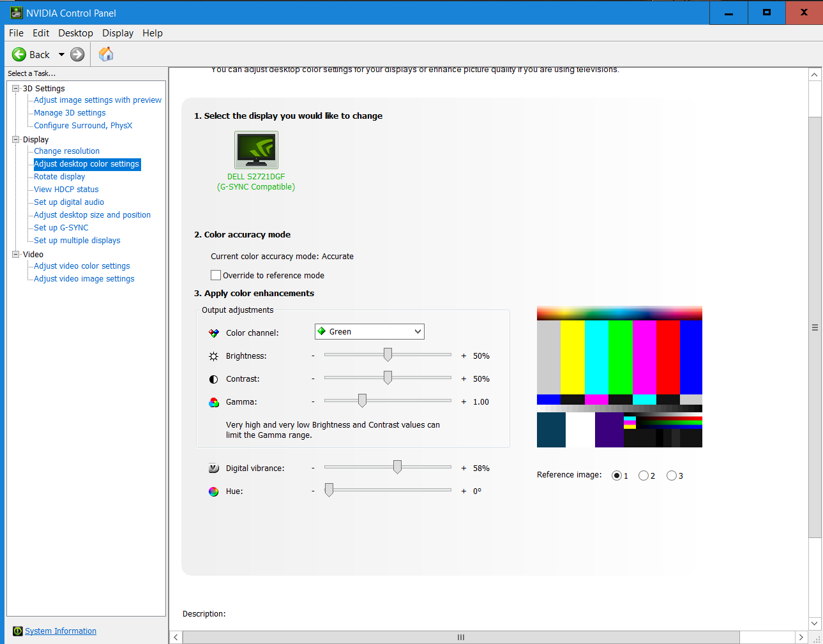823x644 pixels.
Task: Click the Digital vibrance plus sign
Action: (464, 468)
